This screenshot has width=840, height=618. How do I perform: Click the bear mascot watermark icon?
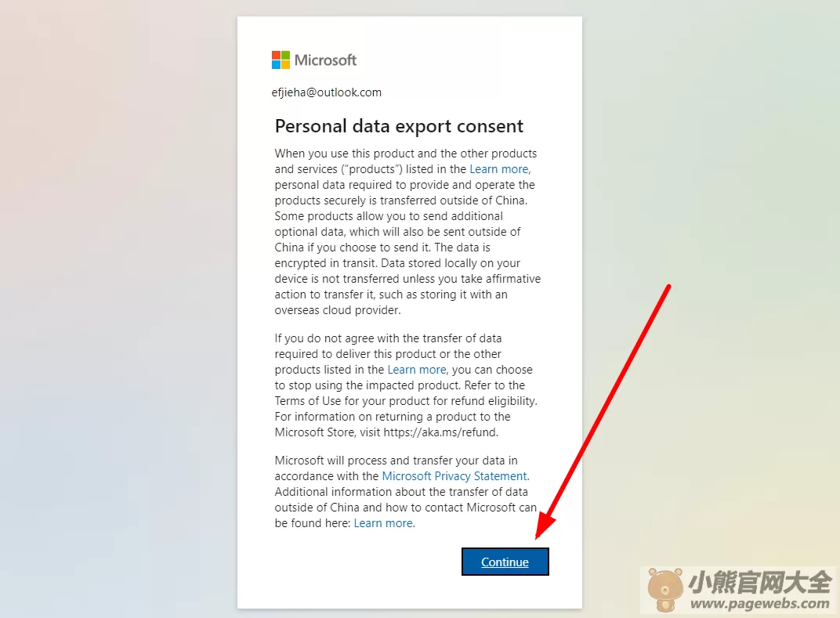664,590
